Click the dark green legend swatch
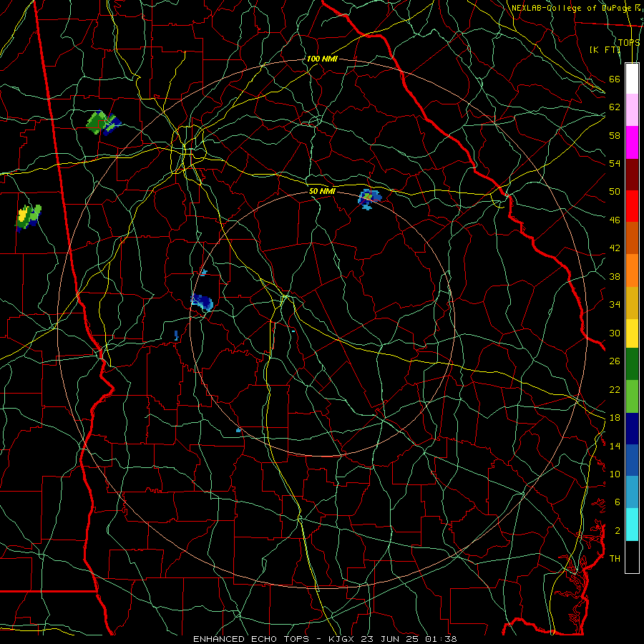Viewport: 644px width, 644px height. tap(632, 364)
